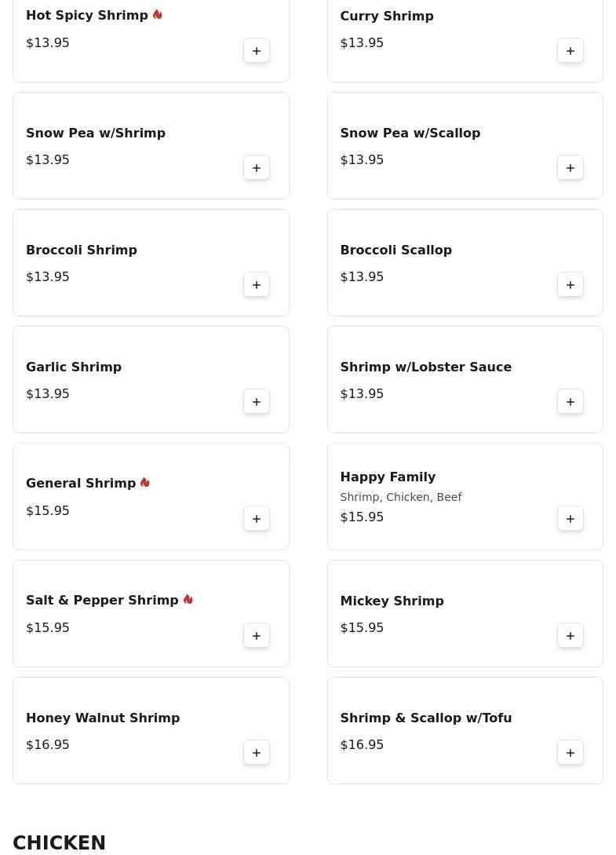
Task: Add Honey Walnut Shrimp to cart
Action: [257, 753]
